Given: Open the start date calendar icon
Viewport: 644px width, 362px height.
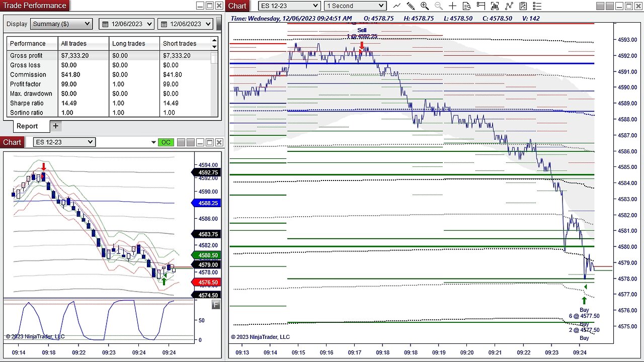Looking at the screenshot, I should (x=105, y=24).
